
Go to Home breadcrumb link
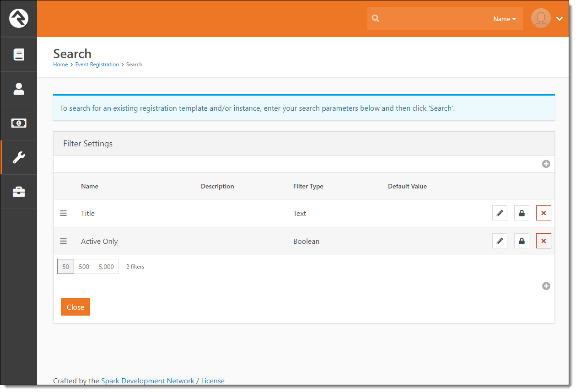tap(60, 64)
